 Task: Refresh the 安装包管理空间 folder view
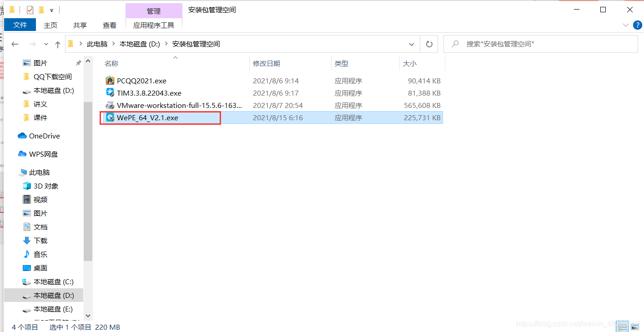(429, 44)
